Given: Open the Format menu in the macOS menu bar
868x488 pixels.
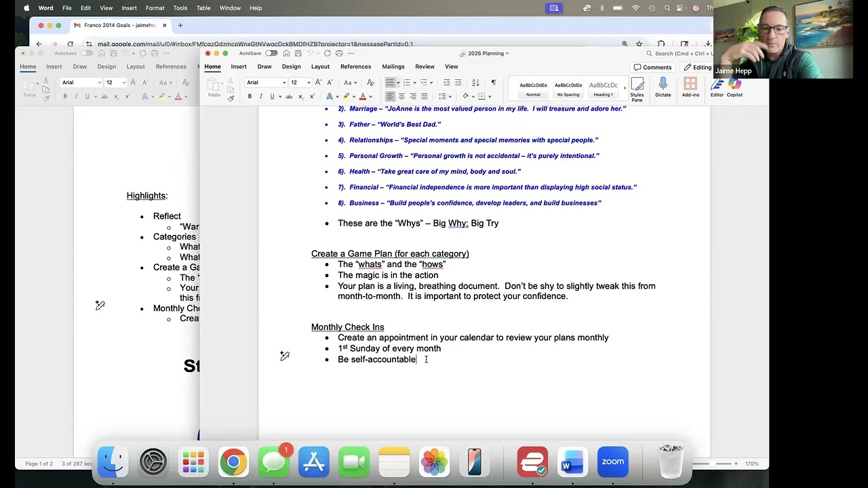Looking at the screenshot, I should 155,8.
